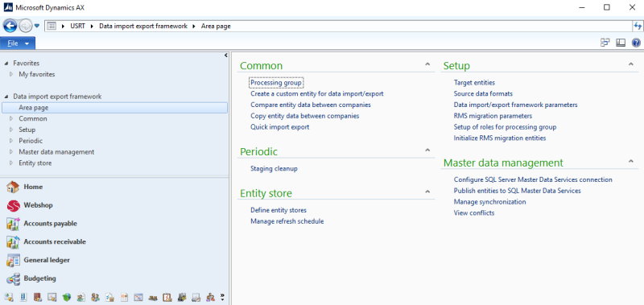Open the Processing group link
Viewport: 644px width, 305px height.
click(x=276, y=83)
